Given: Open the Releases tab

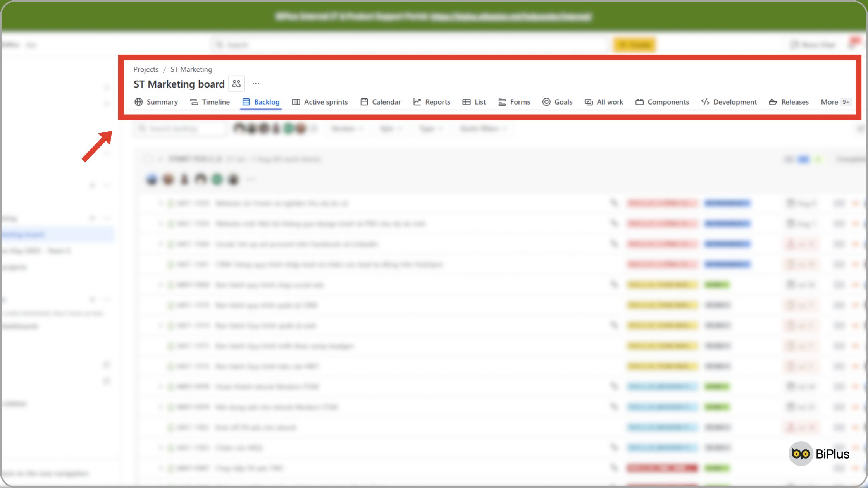Looking at the screenshot, I should coord(789,102).
